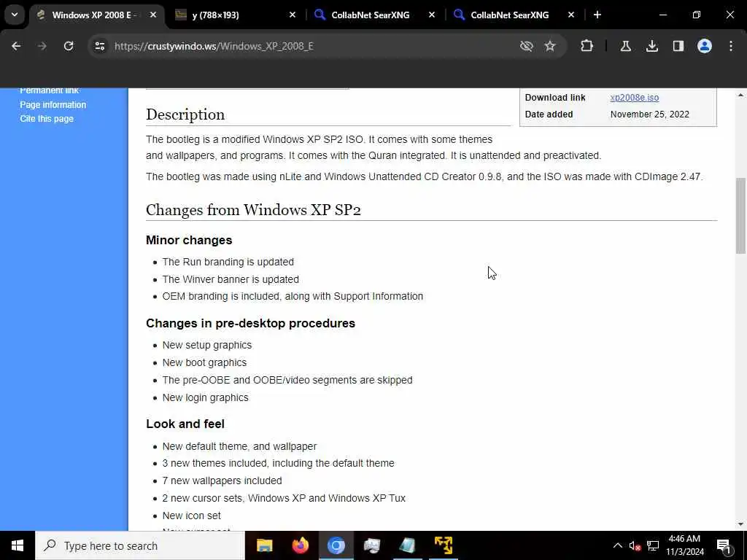Open the profile avatar menu

pyautogui.click(x=705, y=46)
